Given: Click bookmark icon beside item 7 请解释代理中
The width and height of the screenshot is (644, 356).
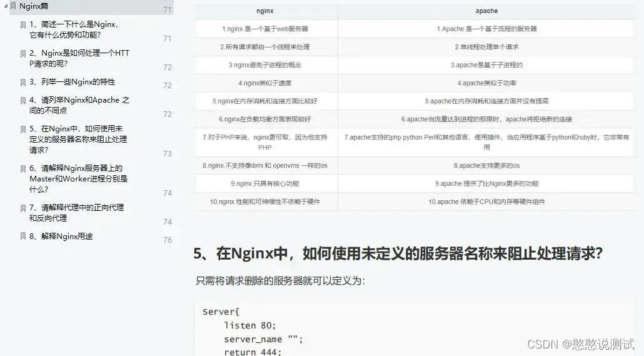Looking at the screenshot, I should 23,208.
